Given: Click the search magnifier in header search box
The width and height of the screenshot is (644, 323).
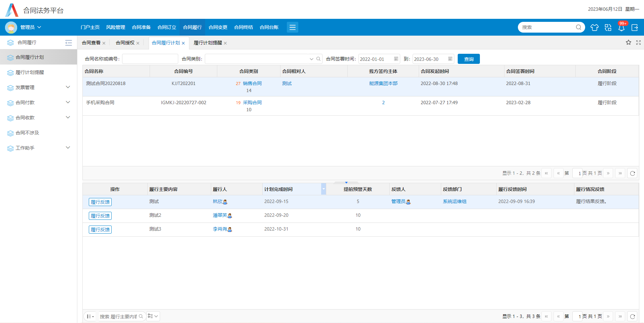Looking at the screenshot, I should click(x=578, y=27).
